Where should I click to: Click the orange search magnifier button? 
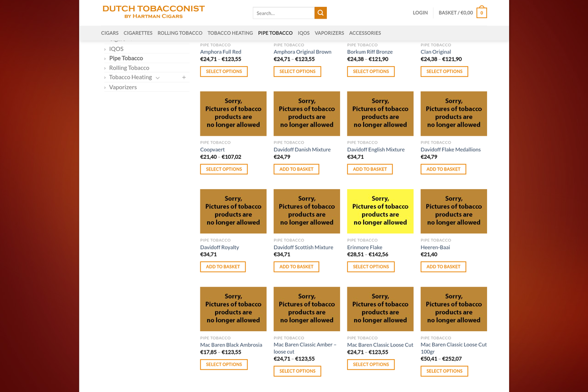[x=320, y=13]
